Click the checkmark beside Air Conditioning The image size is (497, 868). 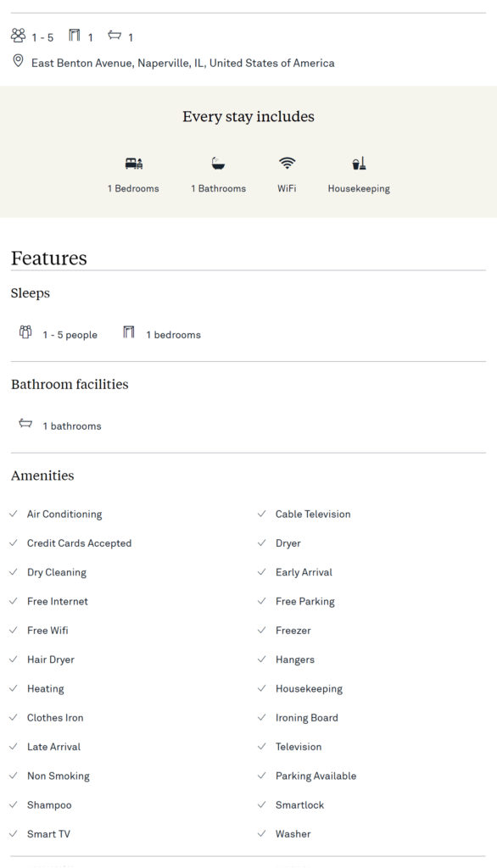pyautogui.click(x=14, y=514)
